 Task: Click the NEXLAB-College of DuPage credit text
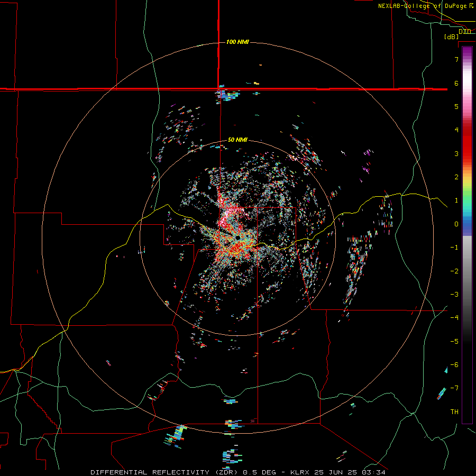(x=422, y=6)
